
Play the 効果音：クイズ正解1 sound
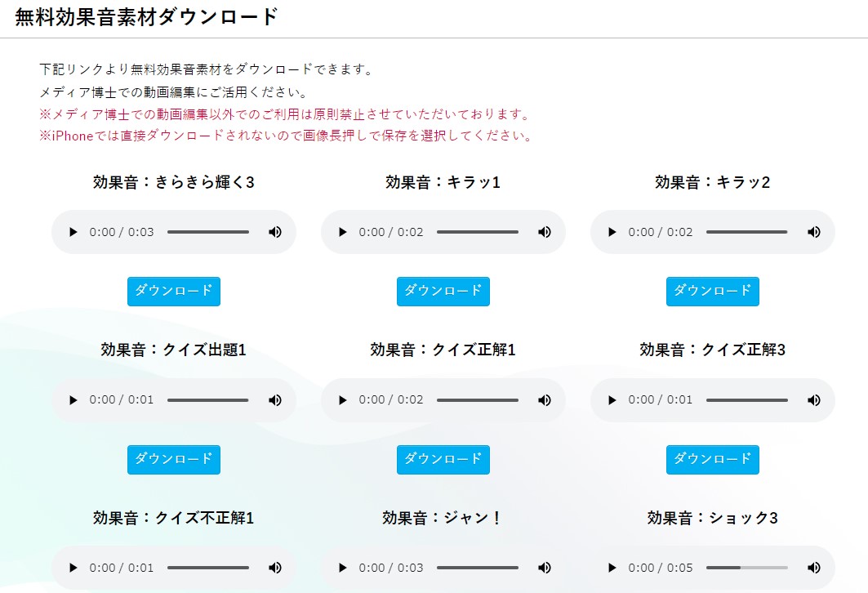tap(342, 400)
